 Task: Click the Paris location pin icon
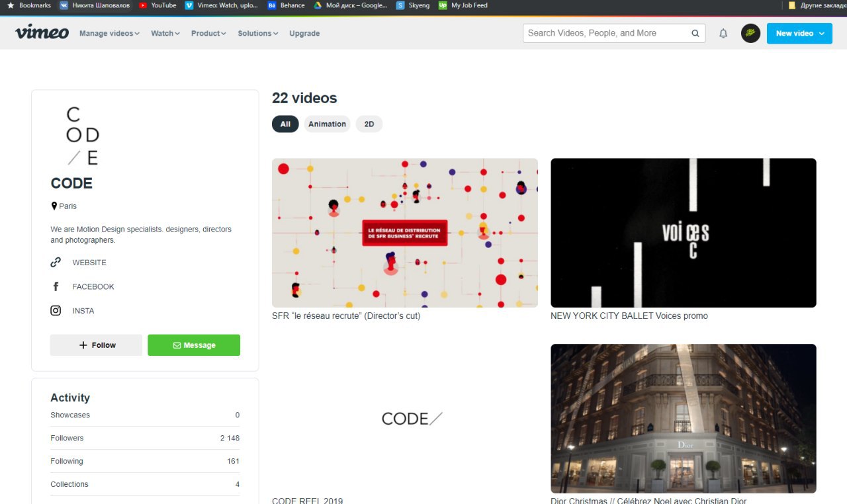pyautogui.click(x=54, y=206)
